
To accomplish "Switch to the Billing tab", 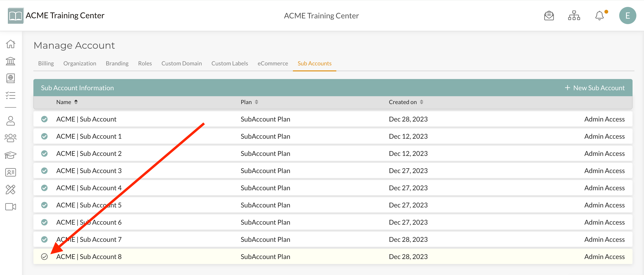I will coord(46,63).
